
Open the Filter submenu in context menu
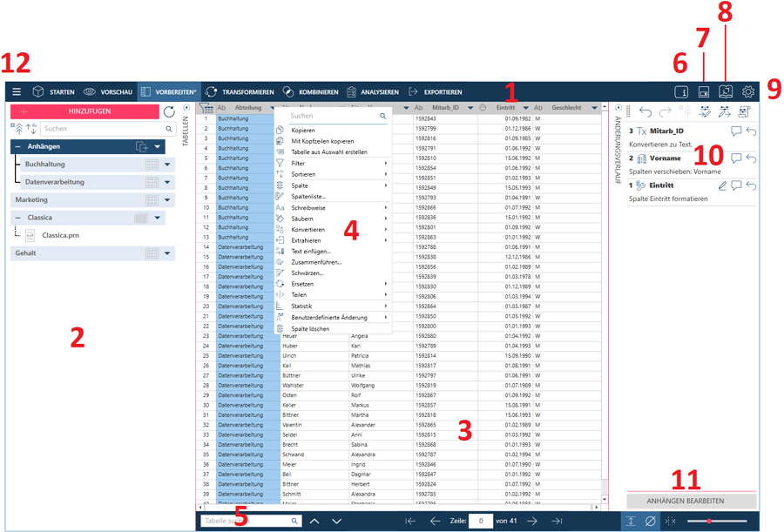[x=333, y=164]
